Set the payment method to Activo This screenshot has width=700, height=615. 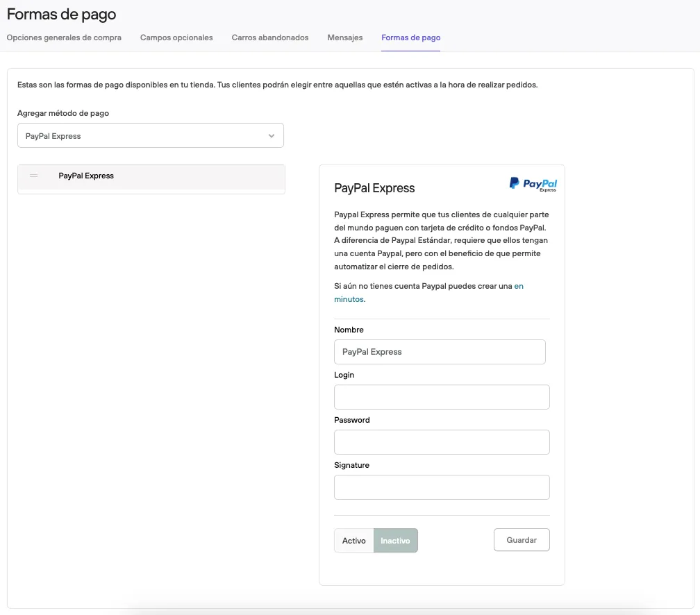coord(354,541)
